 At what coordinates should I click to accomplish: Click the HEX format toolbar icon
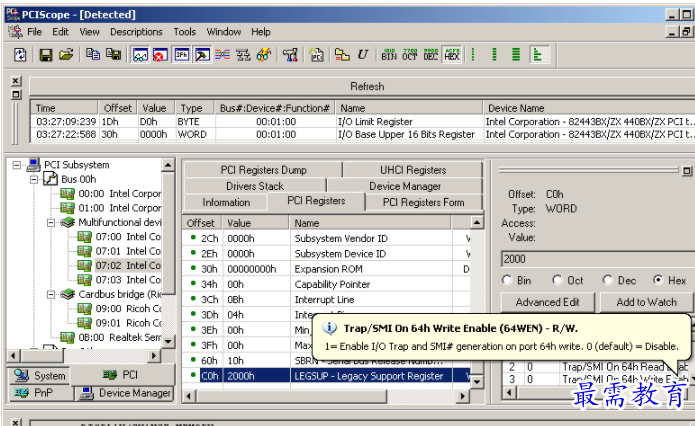pos(452,55)
